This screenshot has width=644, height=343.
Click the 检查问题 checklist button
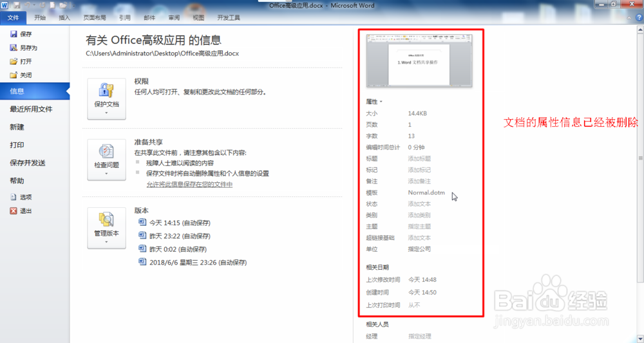(x=106, y=160)
